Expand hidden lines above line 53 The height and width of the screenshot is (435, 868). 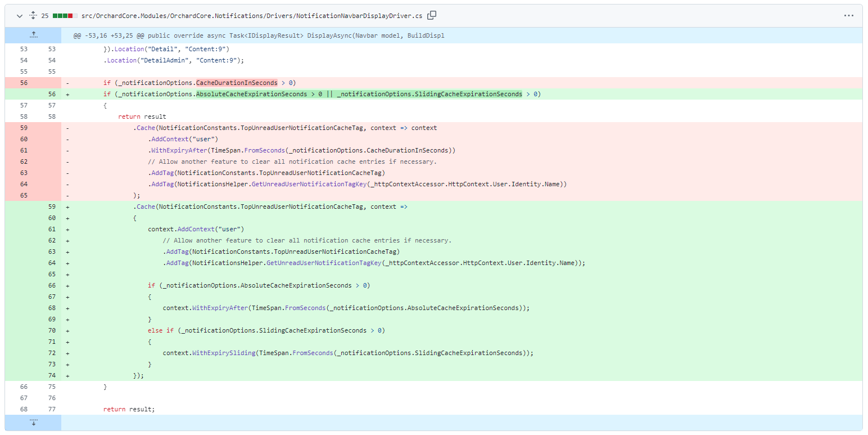tap(33, 35)
